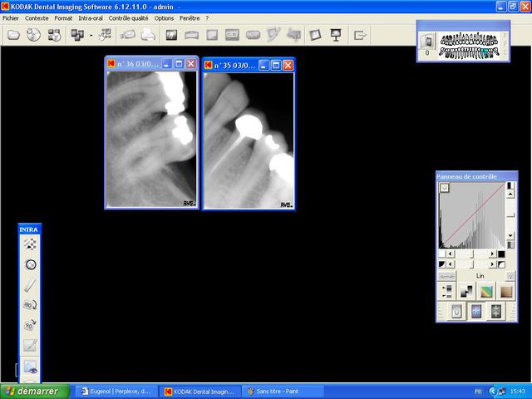Select the ruler measurement tool in INTRA
The width and height of the screenshot is (532, 399).
coord(30,285)
